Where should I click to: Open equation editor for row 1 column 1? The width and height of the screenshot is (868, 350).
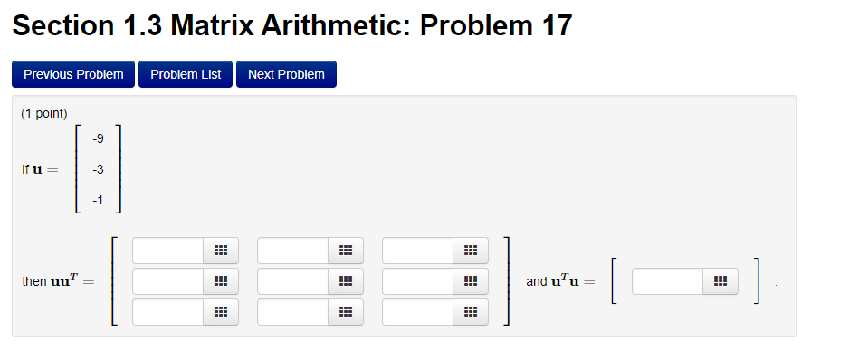pyautogui.click(x=221, y=251)
